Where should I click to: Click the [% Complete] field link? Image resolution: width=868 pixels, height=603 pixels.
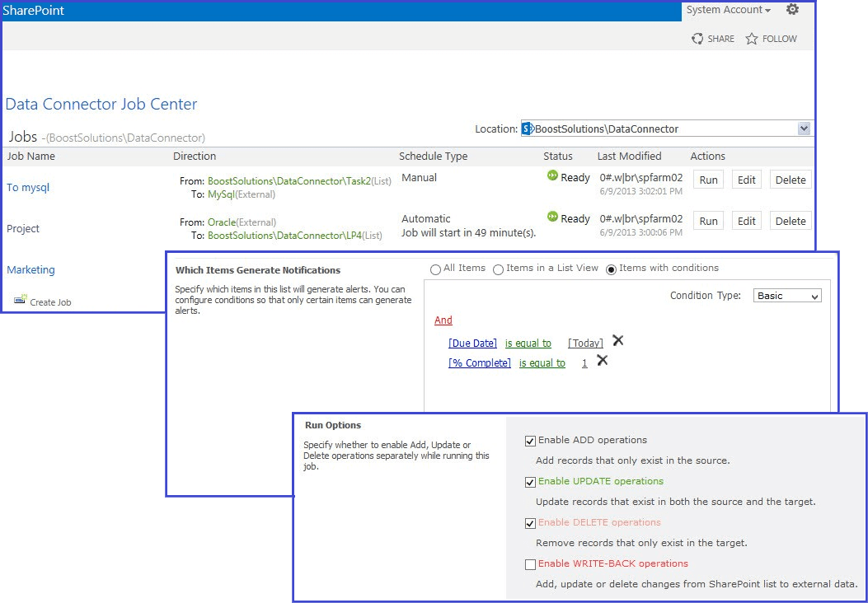[480, 363]
